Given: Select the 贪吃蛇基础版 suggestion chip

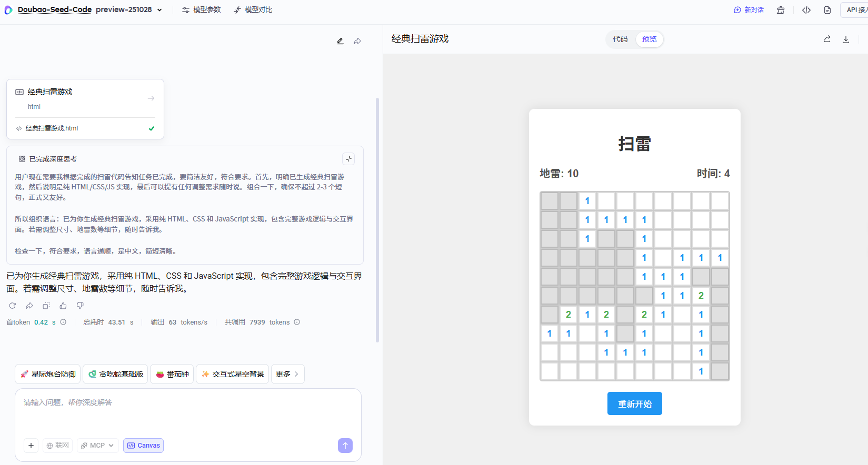Looking at the screenshot, I should pos(116,374).
